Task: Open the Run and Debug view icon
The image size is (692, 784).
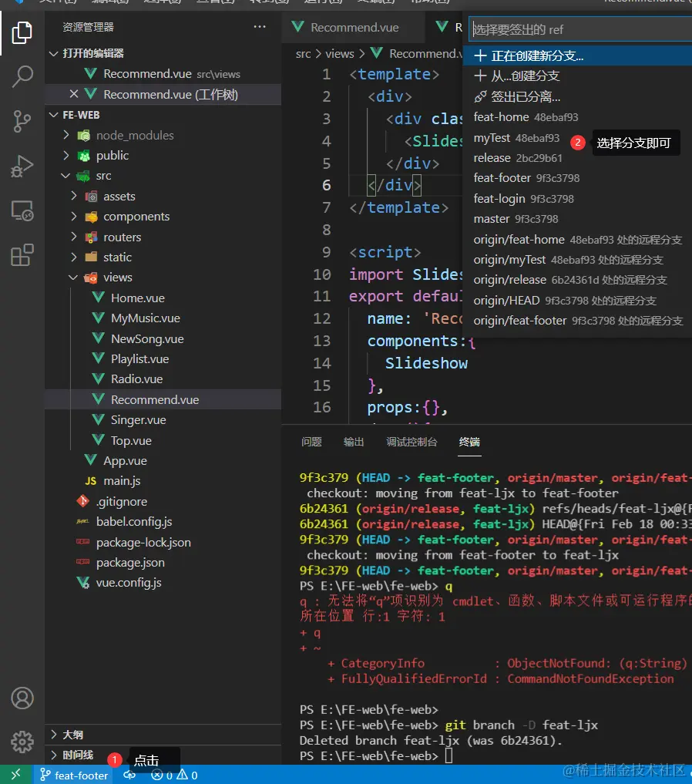Action: 22,166
